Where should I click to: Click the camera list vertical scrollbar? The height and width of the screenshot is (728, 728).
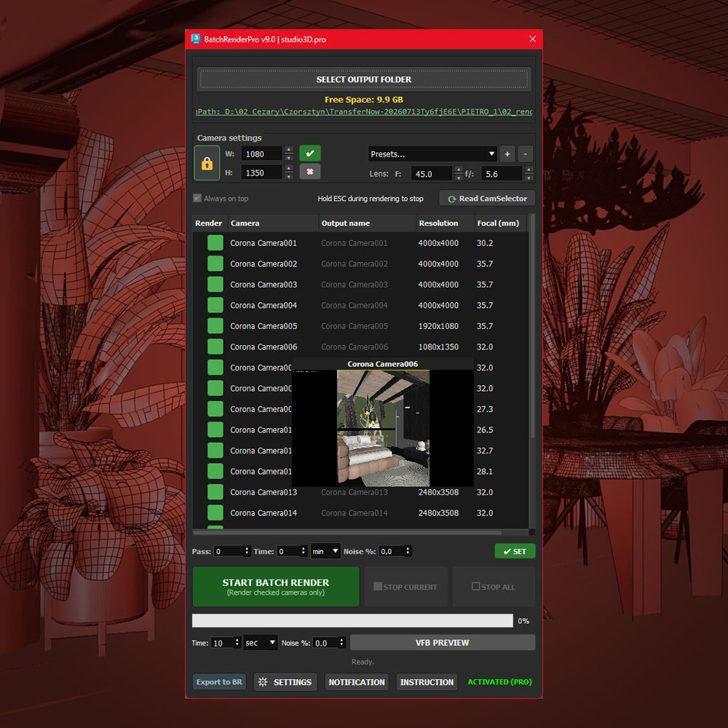(532, 326)
